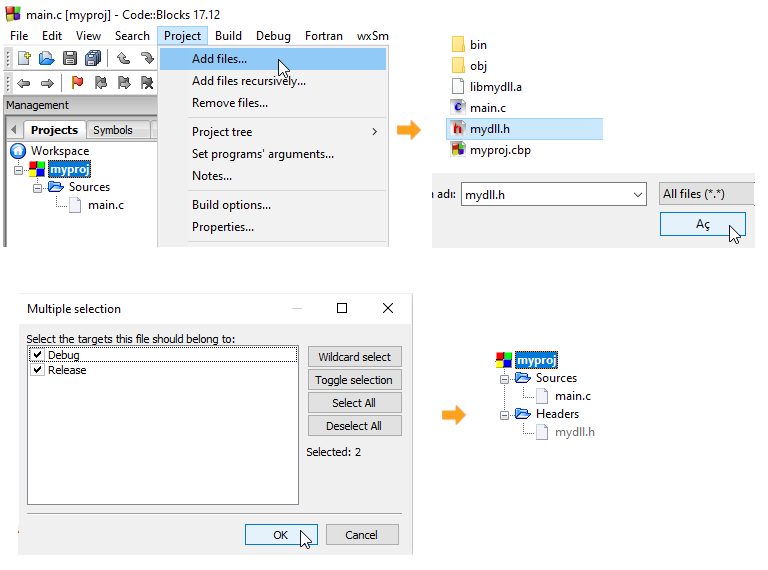Click the Save all files icon
The image size is (768, 570).
tap(93, 58)
